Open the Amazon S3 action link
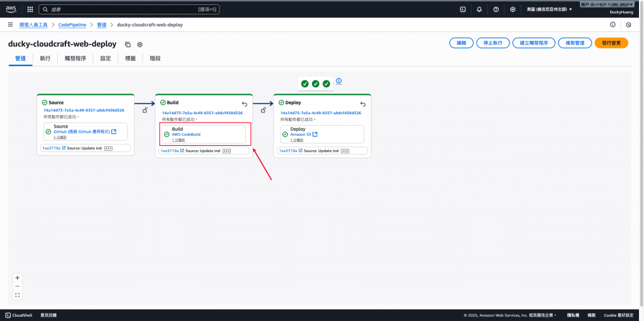 (304, 134)
